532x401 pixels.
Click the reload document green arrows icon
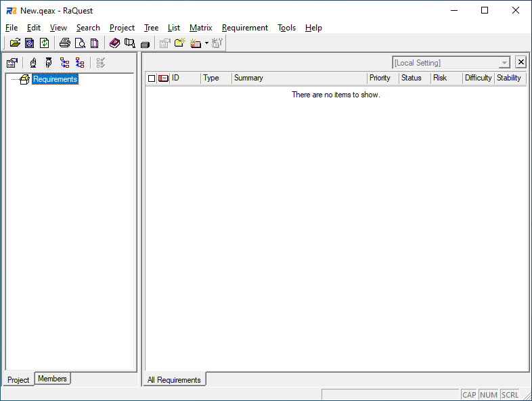coord(44,43)
